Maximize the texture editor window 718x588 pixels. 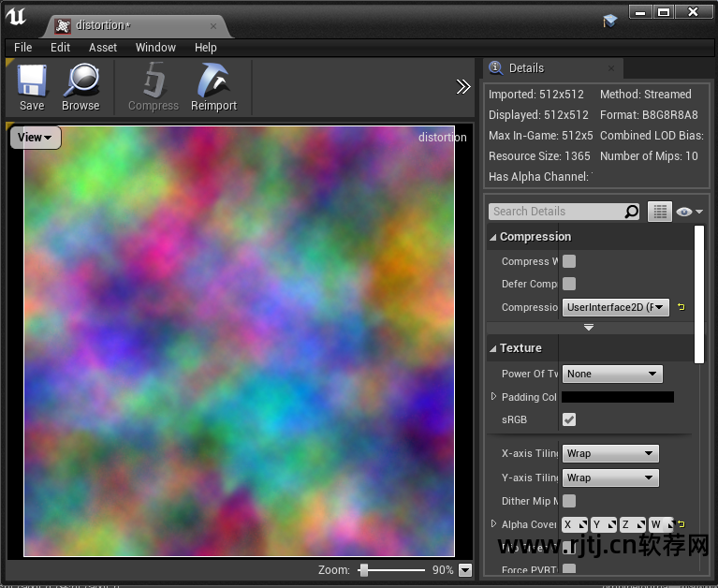(663, 12)
